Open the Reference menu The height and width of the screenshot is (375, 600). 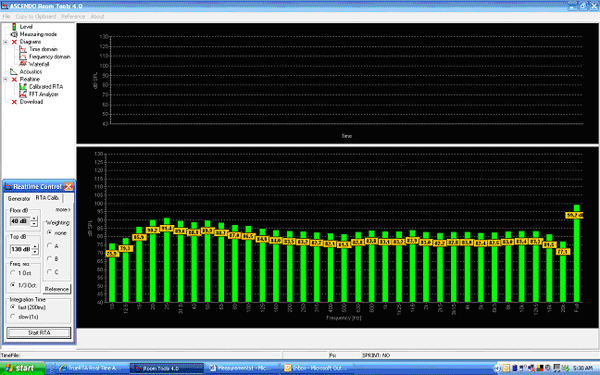coord(73,16)
